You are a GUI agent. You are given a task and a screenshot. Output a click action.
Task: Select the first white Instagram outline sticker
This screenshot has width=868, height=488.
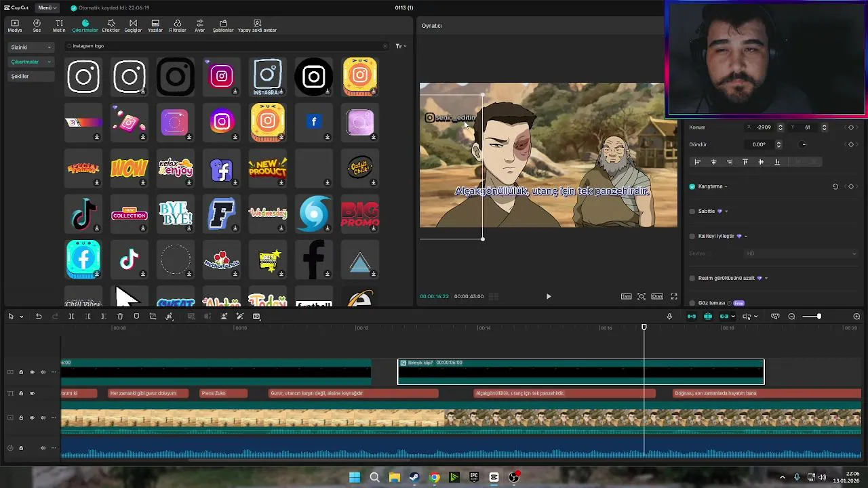point(83,76)
